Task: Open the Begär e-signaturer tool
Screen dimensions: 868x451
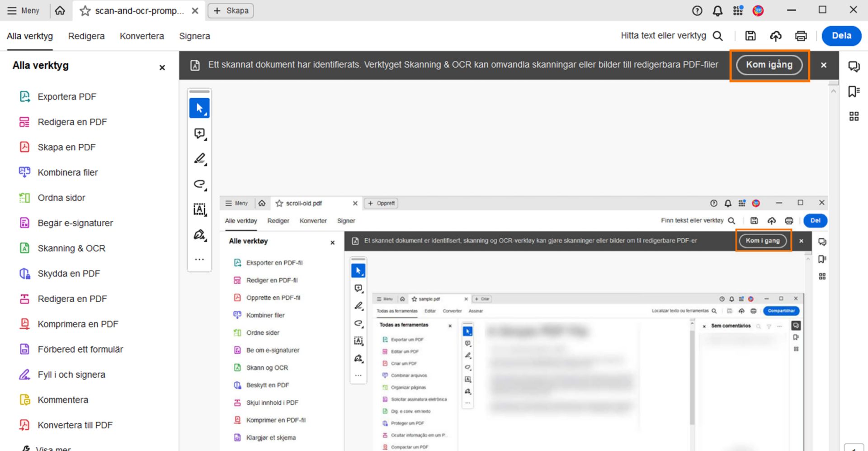Action: [x=66, y=223]
